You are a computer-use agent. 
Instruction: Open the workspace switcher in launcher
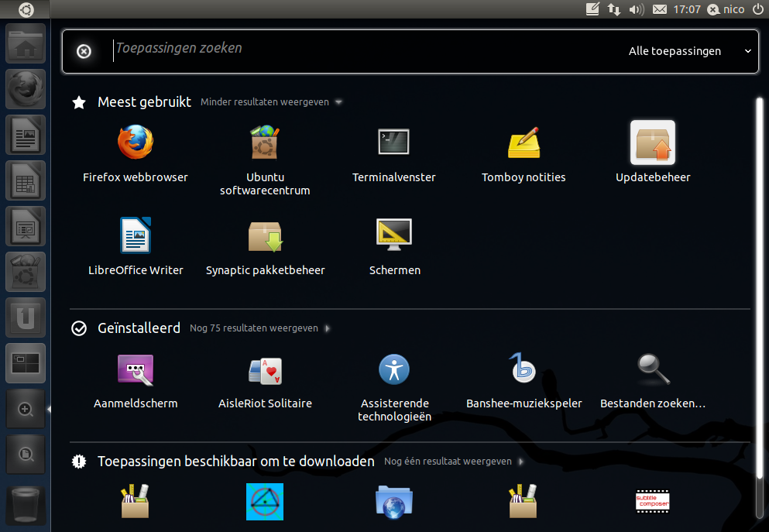pos(26,363)
